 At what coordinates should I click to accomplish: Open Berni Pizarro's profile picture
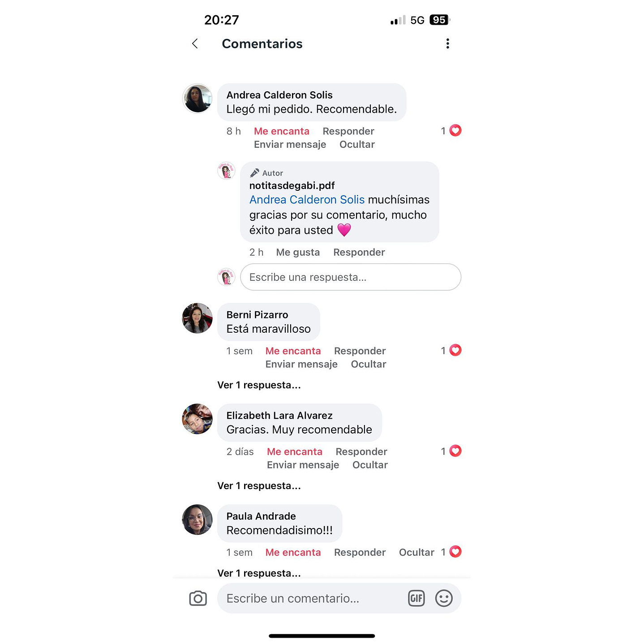click(x=197, y=318)
